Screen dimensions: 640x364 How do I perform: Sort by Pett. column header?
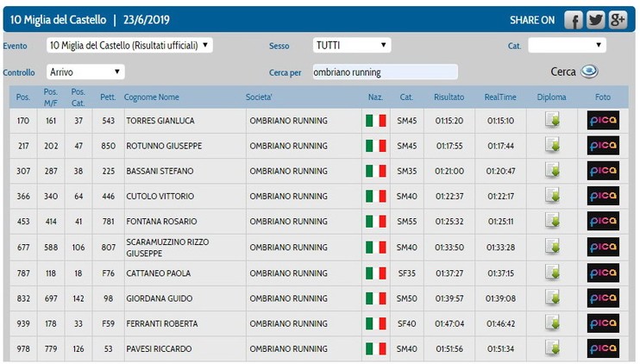108,97
